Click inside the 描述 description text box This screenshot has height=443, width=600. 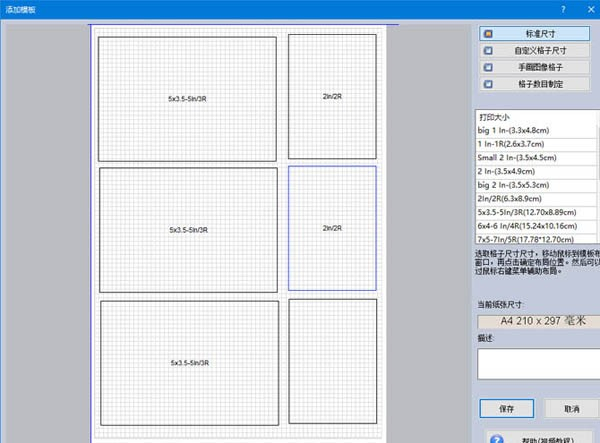click(x=538, y=363)
